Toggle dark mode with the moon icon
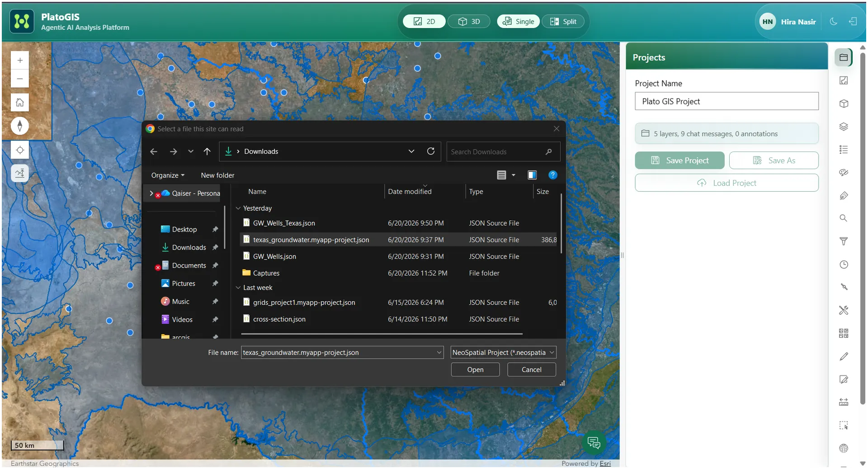 pyautogui.click(x=834, y=21)
